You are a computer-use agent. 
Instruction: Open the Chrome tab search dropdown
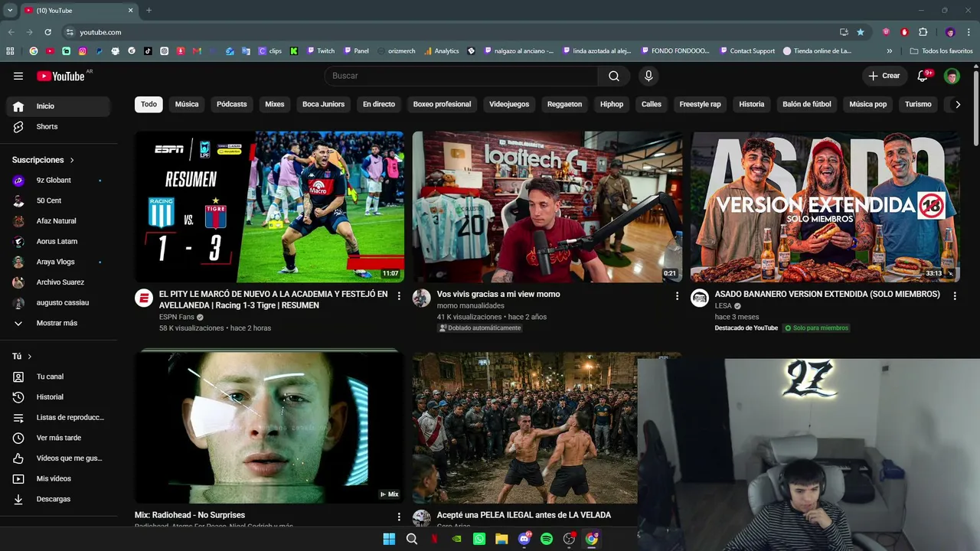click(x=10, y=10)
